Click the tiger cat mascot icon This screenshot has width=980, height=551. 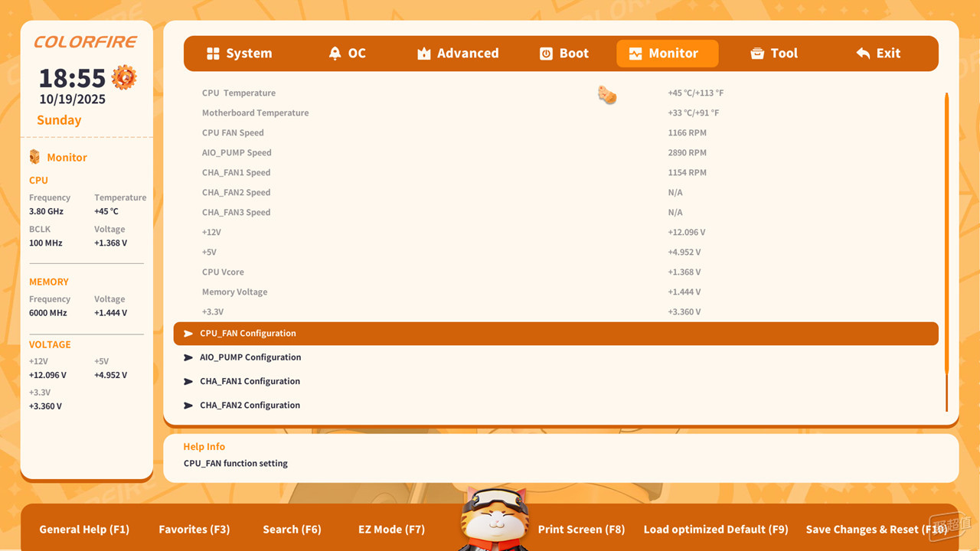(494, 519)
